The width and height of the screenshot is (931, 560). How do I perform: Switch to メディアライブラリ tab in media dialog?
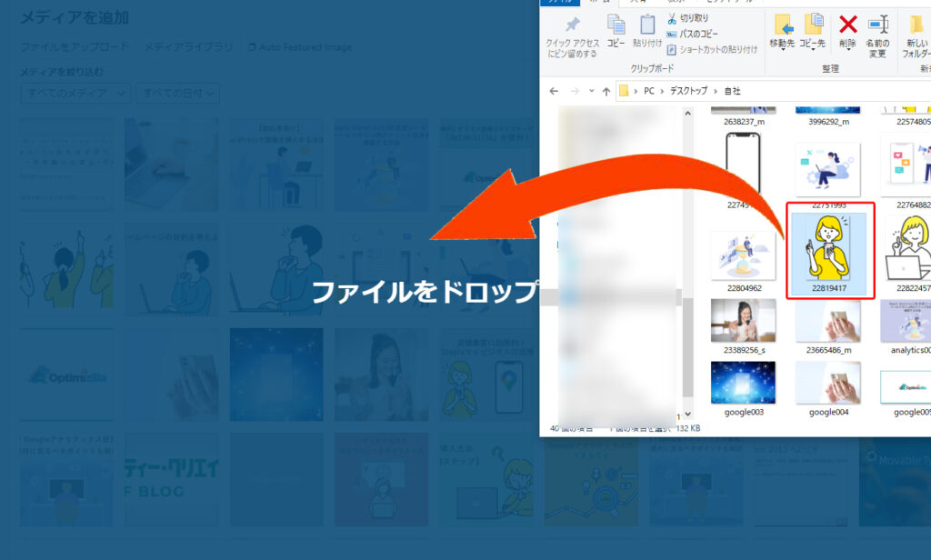tap(189, 47)
